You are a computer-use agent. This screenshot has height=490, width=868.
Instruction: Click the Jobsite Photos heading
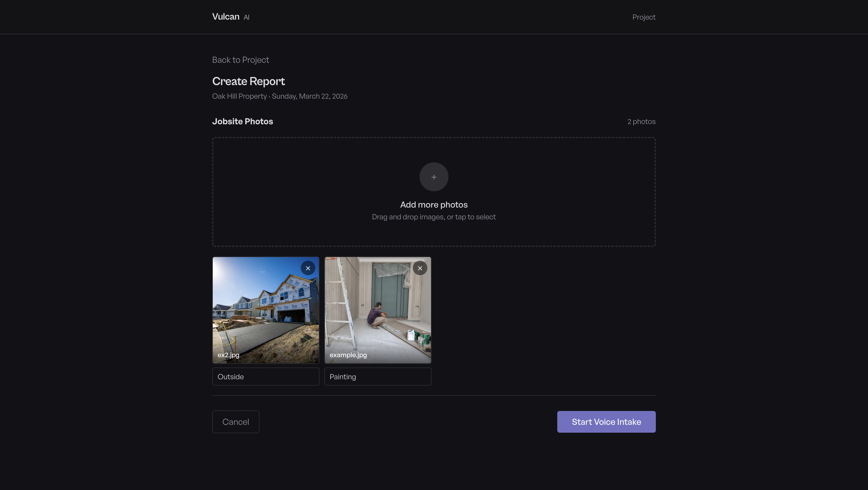(x=242, y=121)
